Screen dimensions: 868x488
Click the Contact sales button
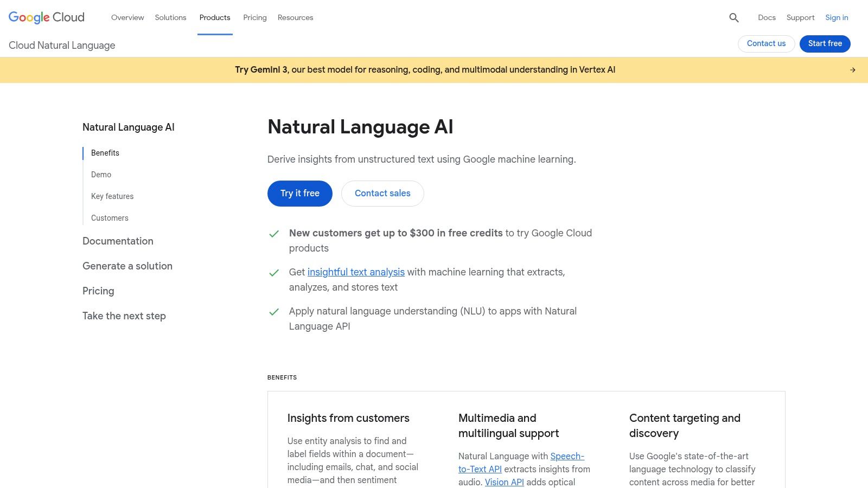(x=382, y=193)
